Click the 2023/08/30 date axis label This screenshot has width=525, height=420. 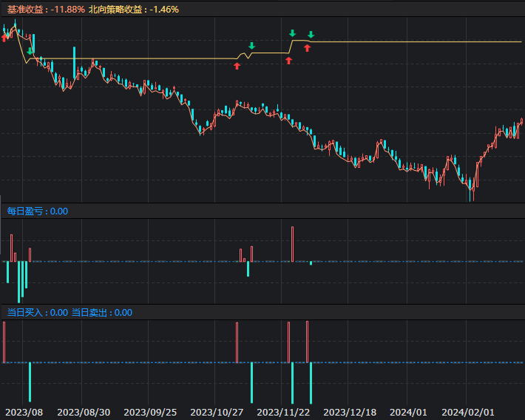[x=84, y=413]
